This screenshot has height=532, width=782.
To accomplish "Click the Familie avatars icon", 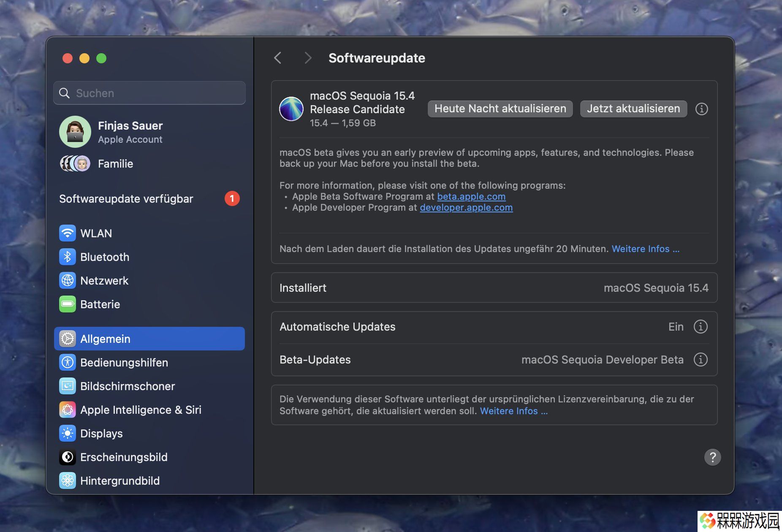I will tap(75, 163).
